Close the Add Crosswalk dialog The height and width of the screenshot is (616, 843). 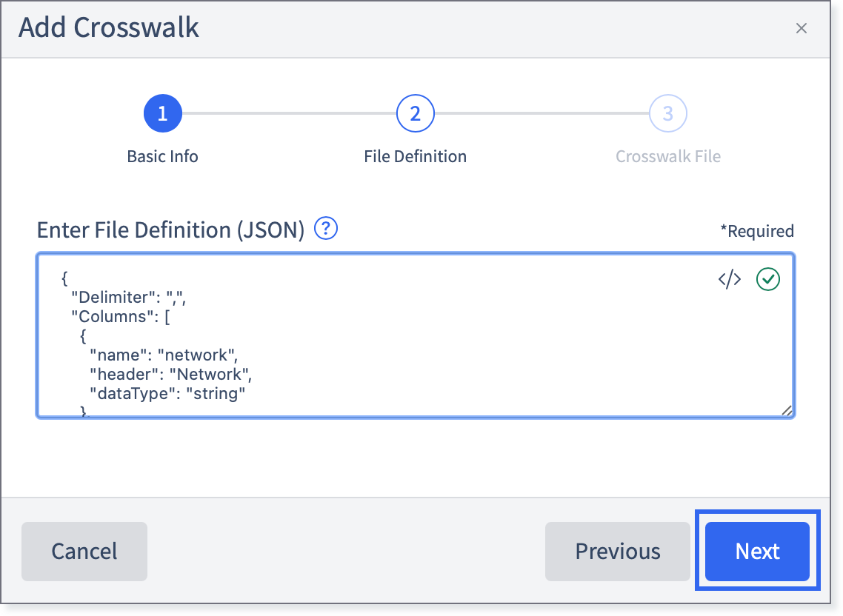point(801,28)
